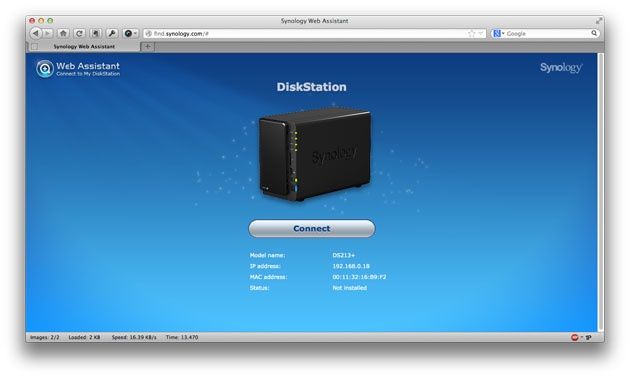Click the 'Not installed' status value
Viewport: 630px width, 378px height.
[x=350, y=288]
